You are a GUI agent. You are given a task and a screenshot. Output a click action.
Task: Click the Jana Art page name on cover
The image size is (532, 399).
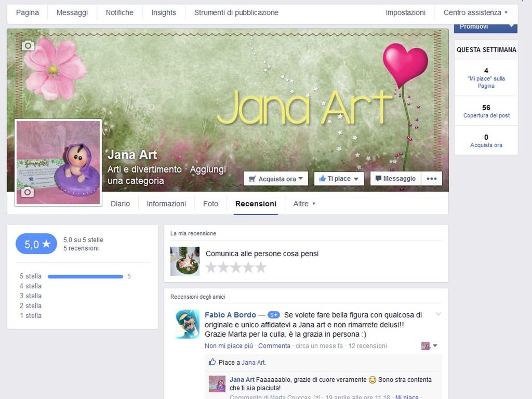pyautogui.click(x=132, y=155)
